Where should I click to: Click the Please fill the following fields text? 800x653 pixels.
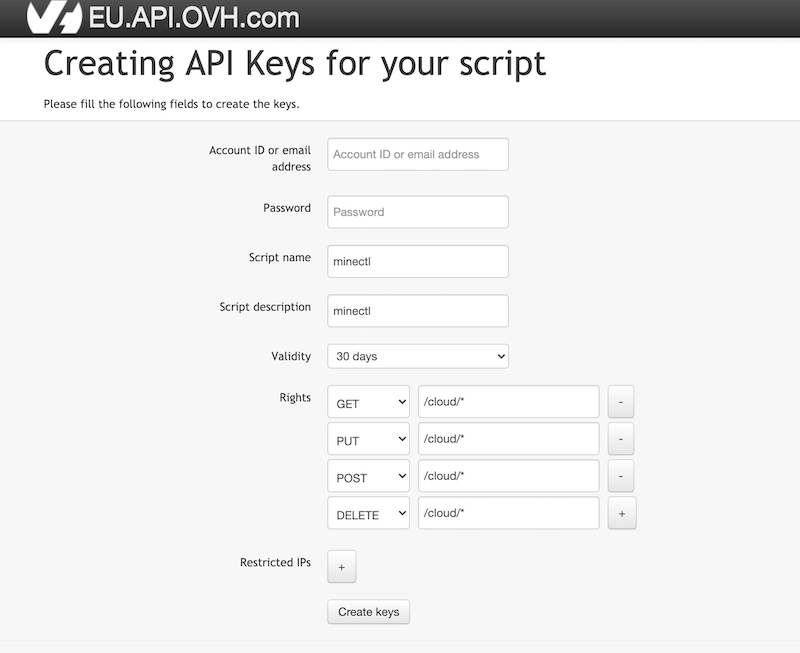[171, 104]
